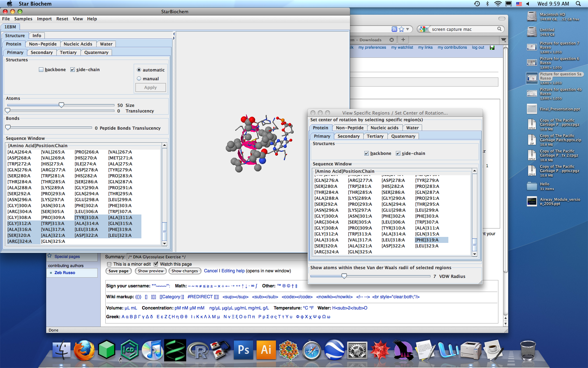Open Photoshop from the dock

click(243, 350)
